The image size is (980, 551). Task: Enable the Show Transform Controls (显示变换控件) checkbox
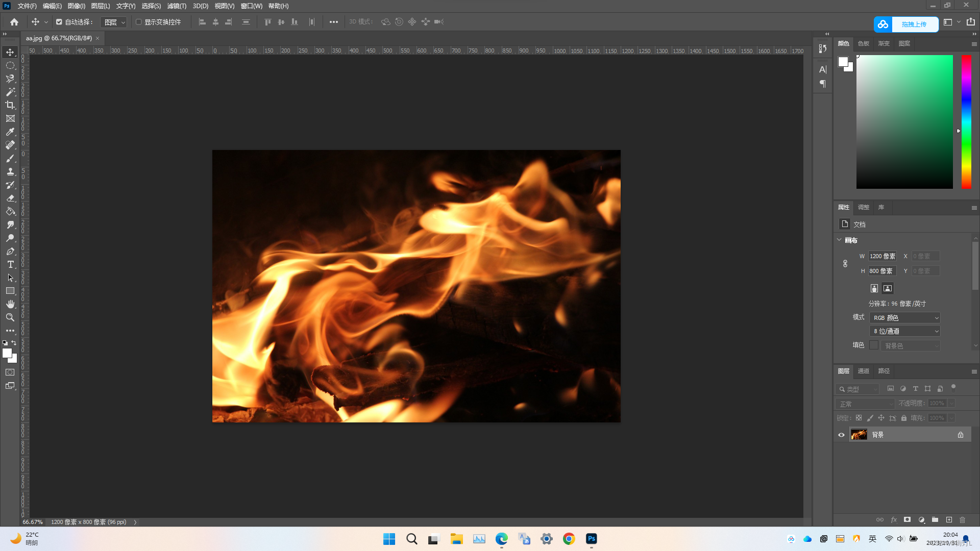[x=138, y=22]
